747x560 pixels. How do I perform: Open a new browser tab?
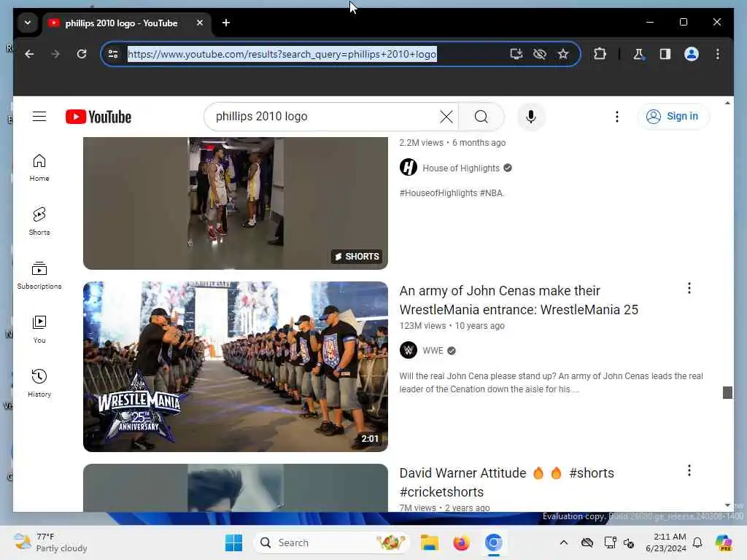point(226,23)
